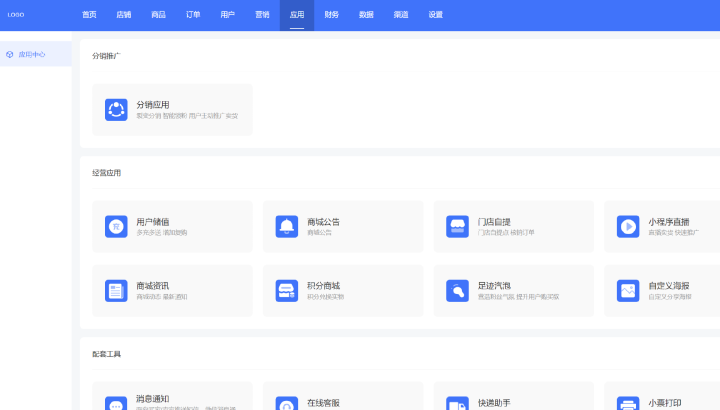Screen dimensions: 720x410
Task: Click the 配套工具 section heading
Action: pos(106,354)
